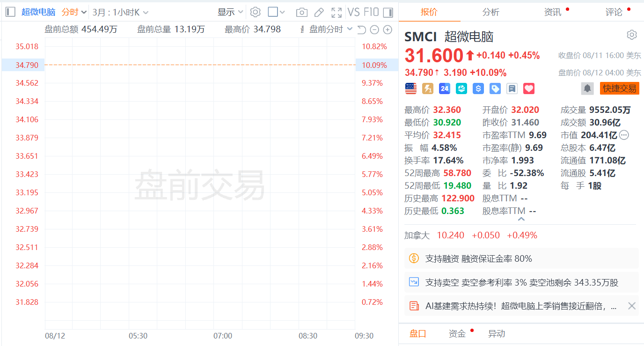The height and width of the screenshot is (346, 644).
Task: Click the 34.790 current price axis label
Action: (x=27, y=65)
